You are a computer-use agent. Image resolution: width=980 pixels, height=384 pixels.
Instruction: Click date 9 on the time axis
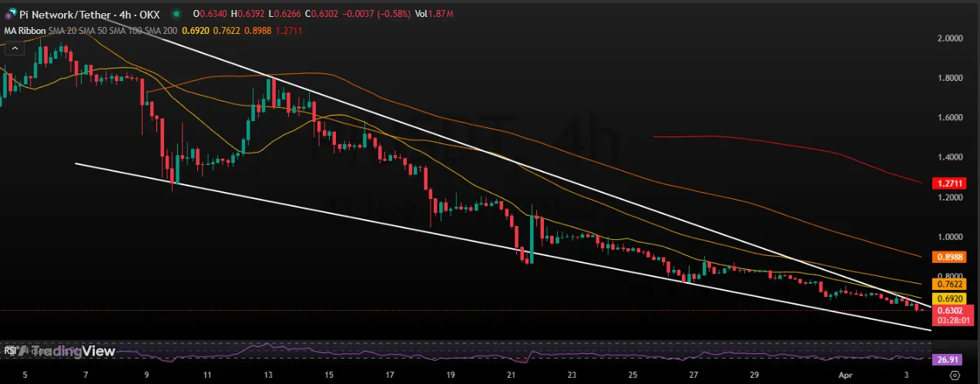coord(147,376)
